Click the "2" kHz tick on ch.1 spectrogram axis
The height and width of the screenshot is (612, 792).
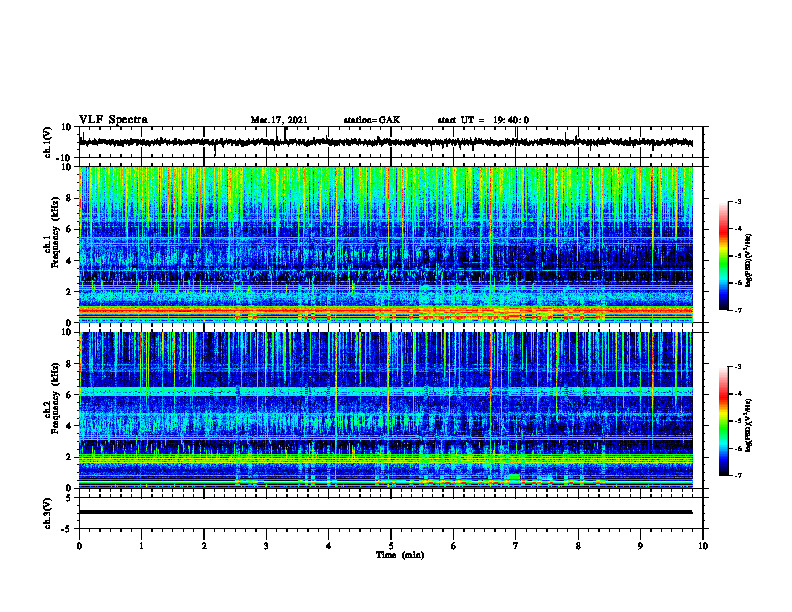point(69,292)
